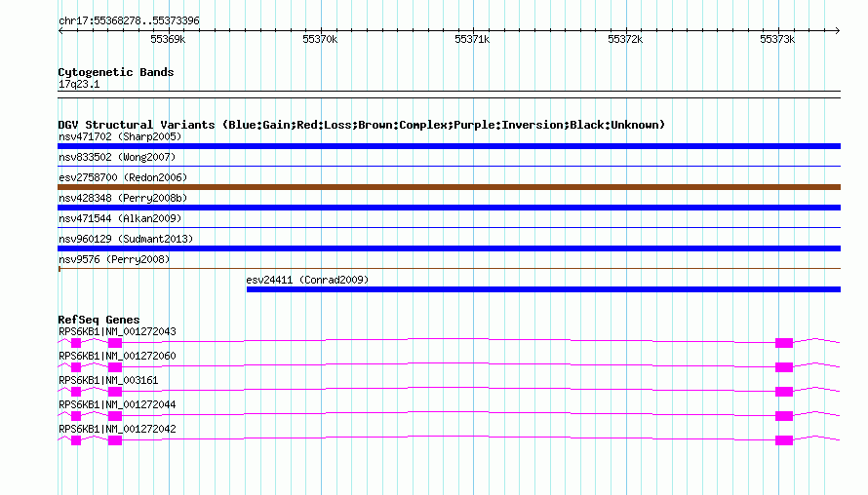Click the rightmost exon of NM_001272060
Viewport: 868px width, 495px height.
pyautogui.click(x=784, y=367)
